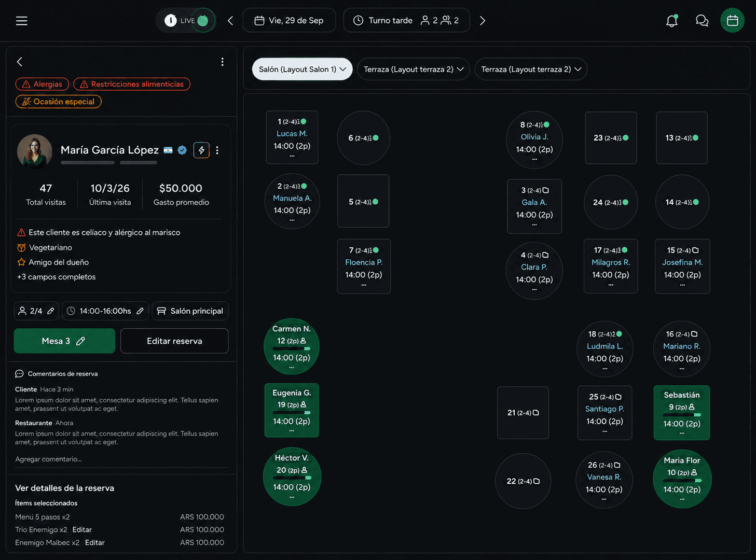Viewport: 756px width, 560px height.
Task: Expand the Salón (Layout Salon 1) dropdown
Action: 302,69
